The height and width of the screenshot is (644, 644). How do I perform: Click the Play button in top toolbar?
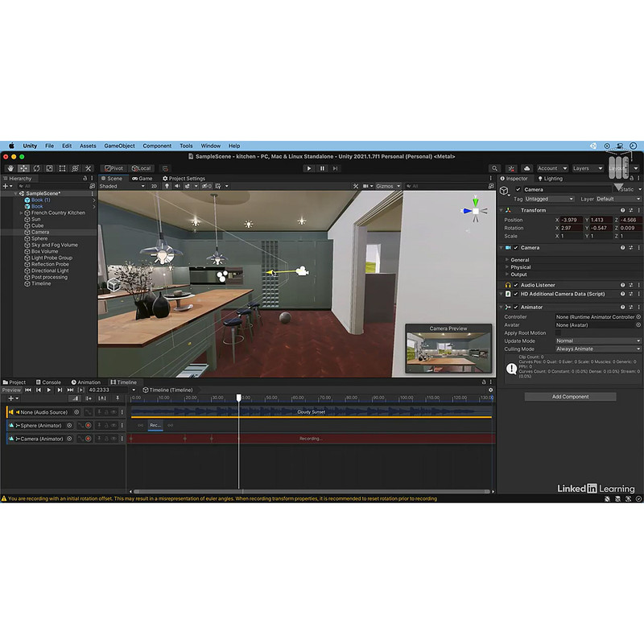(x=308, y=168)
